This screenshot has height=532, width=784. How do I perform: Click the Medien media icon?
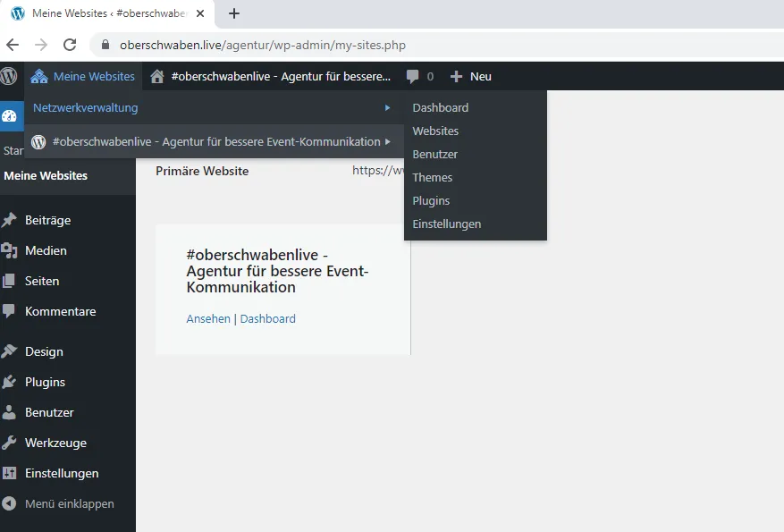[9, 250]
